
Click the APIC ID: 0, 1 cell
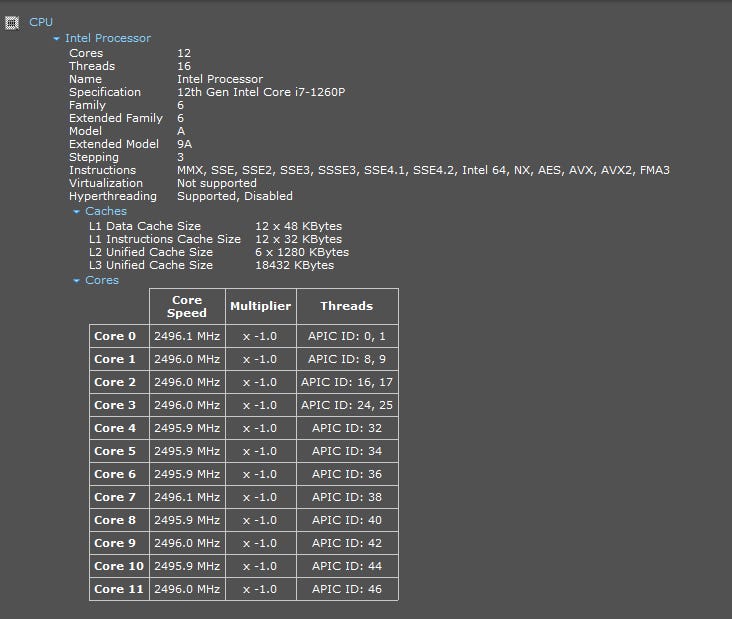[347, 336]
